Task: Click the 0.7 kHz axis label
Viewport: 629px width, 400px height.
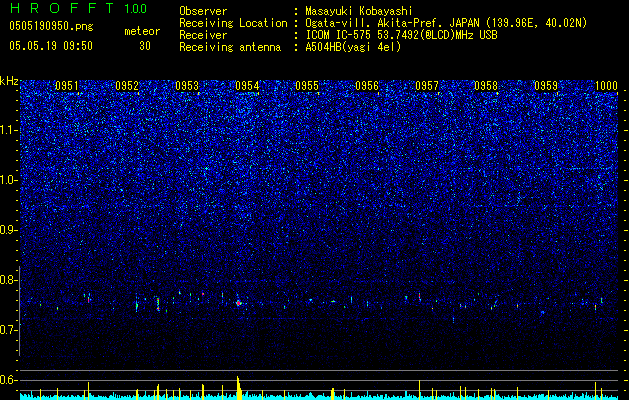Action: [x=8, y=330]
